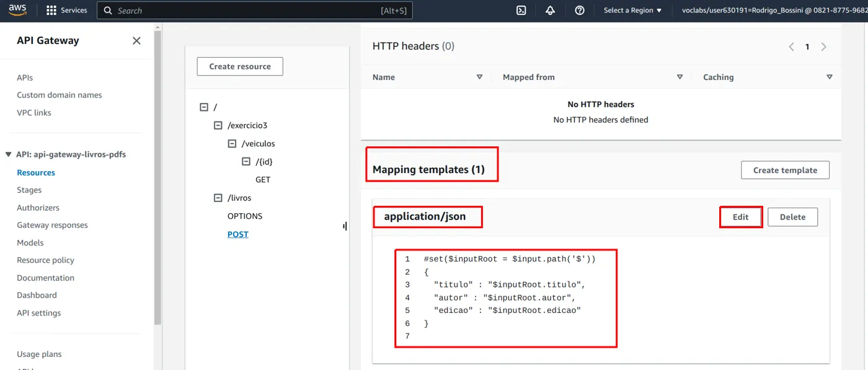The image size is (868, 370).
Task: Open the Select a Region dropdown
Action: (x=633, y=11)
